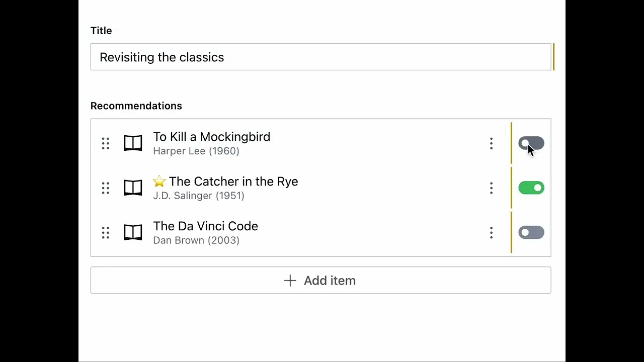644x362 pixels.
Task: Click the star emoji on Catcher in the Rye
Action: pyautogui.click(x=159, y=182)
